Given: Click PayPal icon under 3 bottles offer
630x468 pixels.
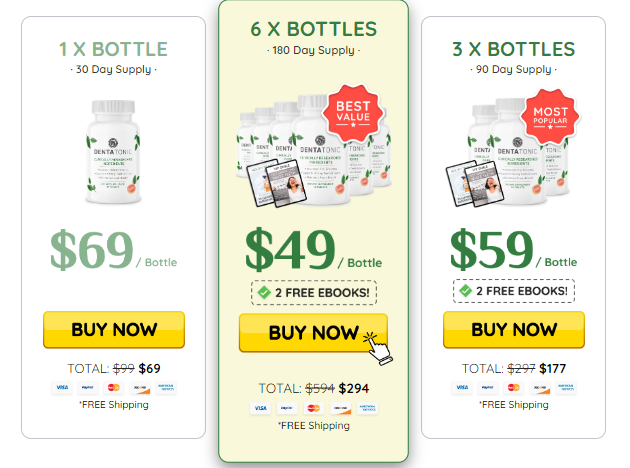Looking at the screenshot, I should tap(488, 388).
